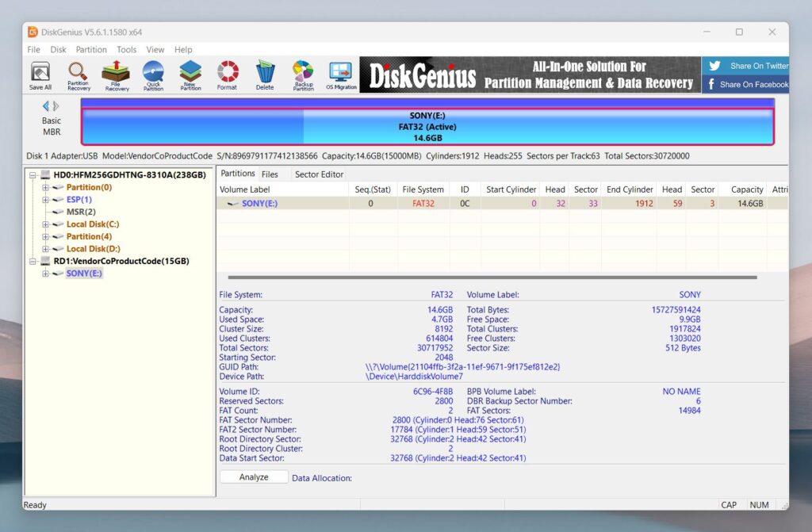Click the New Partition icon
The width and height of the screenshot is (812, 532).
coord(190,75)
